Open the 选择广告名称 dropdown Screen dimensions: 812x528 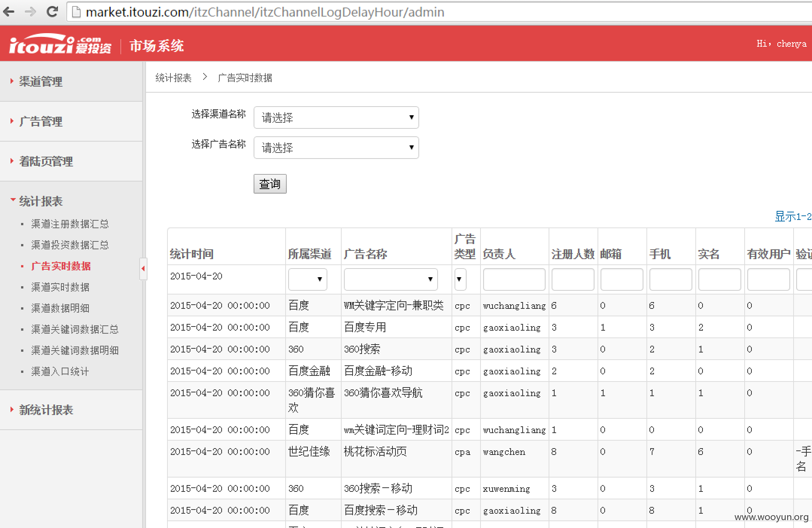click(x=336, y=148)
